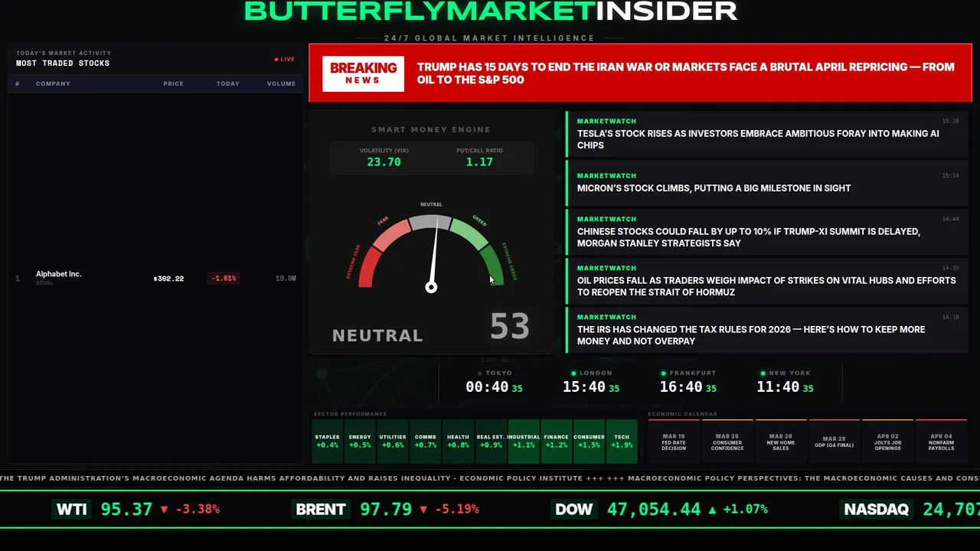Image resolution: width=980 pixels, height=551 pixels.
Task: Click the BRENT ticker label
Action: click(321, 509)
